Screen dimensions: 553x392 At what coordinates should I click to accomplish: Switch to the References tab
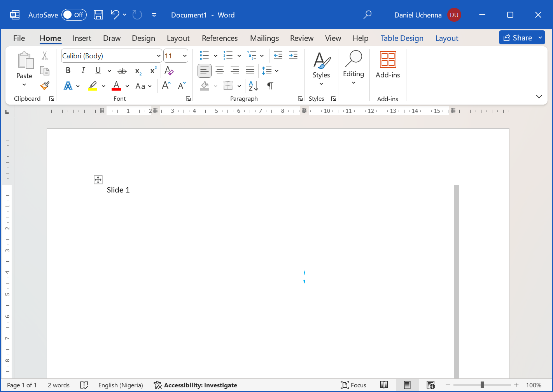(x=220, y=38)
